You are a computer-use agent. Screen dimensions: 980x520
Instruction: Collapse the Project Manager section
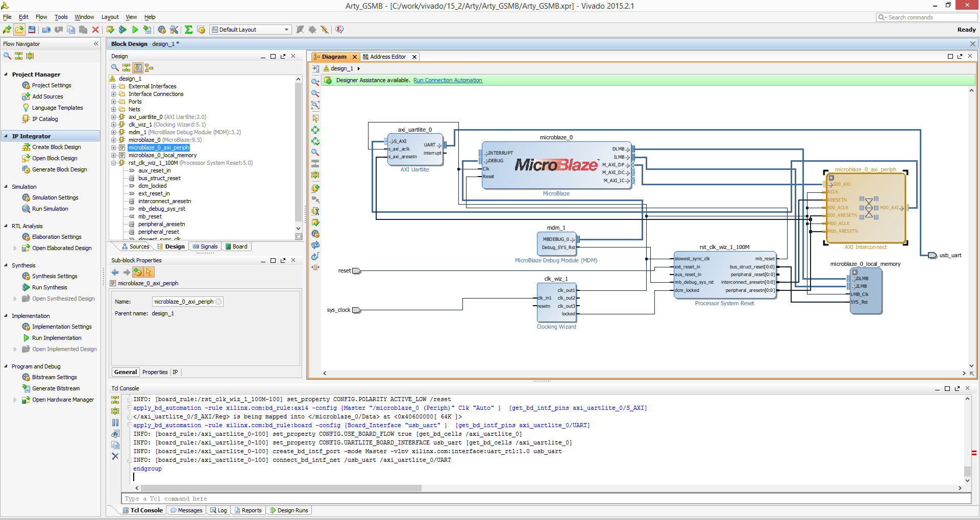pyautogui.click(x=6, y=75)
